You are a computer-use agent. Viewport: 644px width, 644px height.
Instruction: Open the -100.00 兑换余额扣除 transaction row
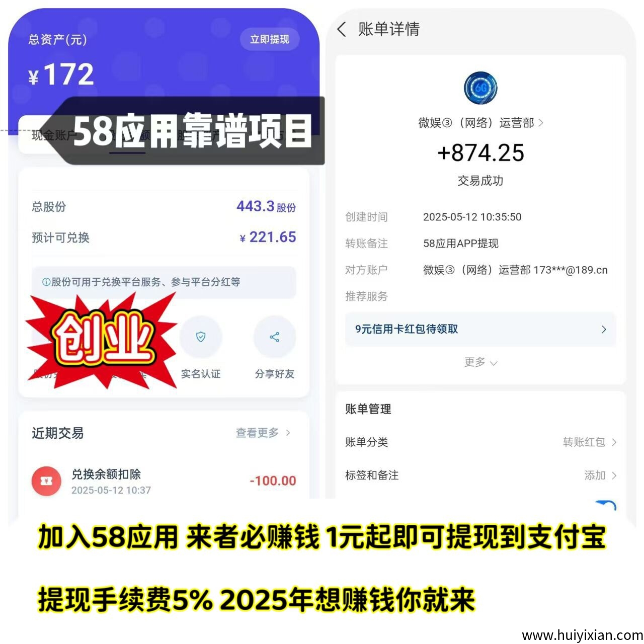coord(164,481)
